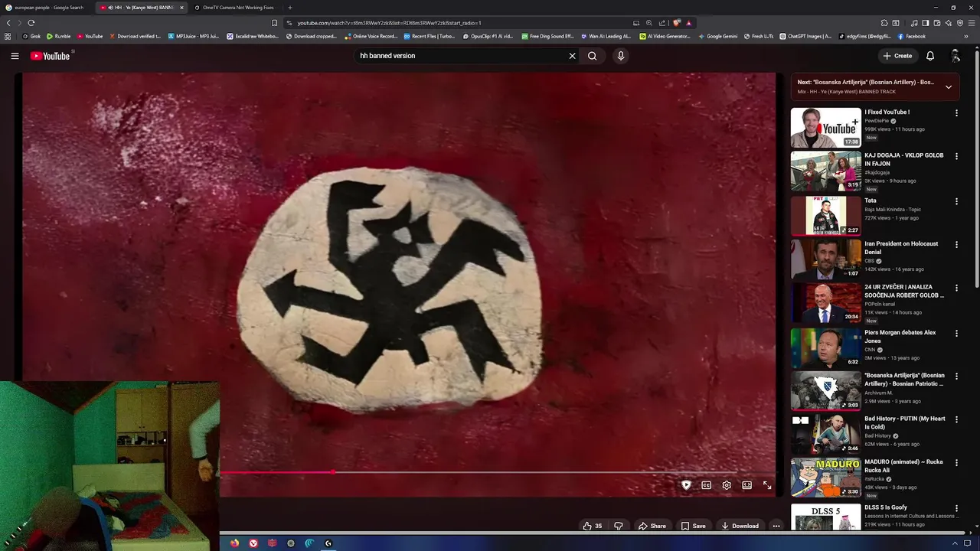Open 'Bad History - PUTIN (My Heart Is Cold)' title

[x=905, y=423]
